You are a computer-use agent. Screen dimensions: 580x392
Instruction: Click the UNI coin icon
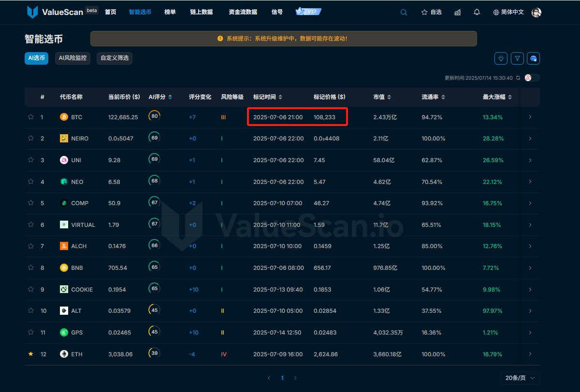click(x=64, y=160)
